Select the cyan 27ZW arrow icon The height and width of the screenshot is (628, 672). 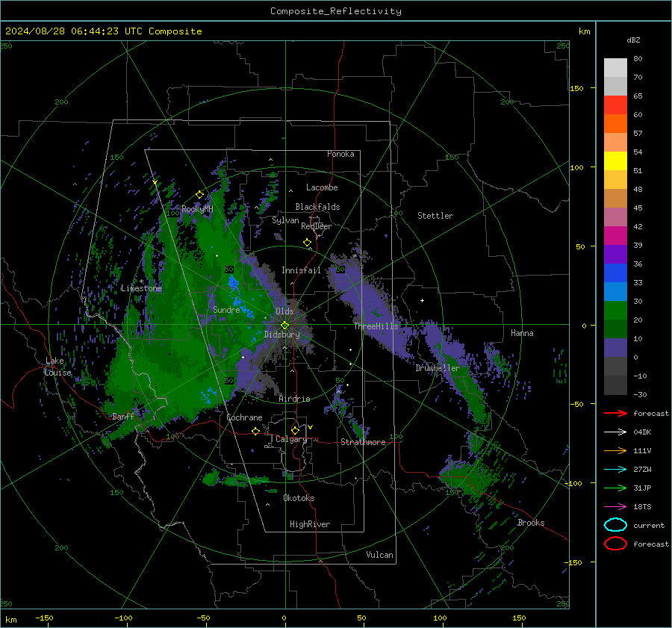coord(615,470)
